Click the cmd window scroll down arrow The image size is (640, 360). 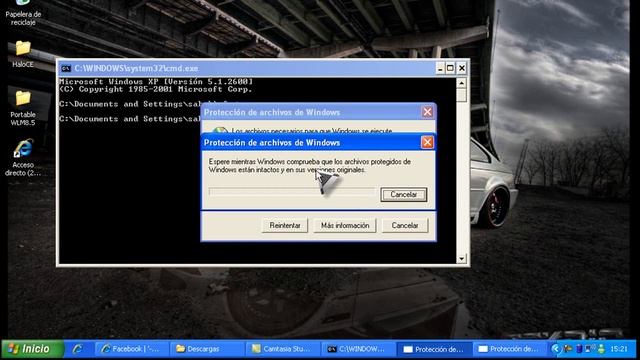tap(461, 258)
